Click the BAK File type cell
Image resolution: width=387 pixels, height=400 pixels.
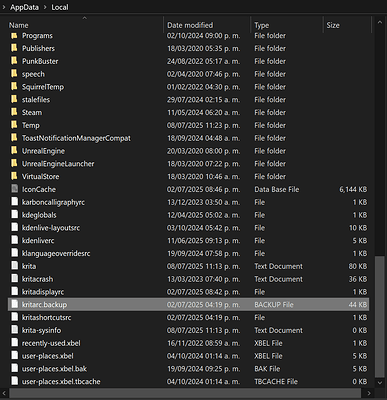click(267, 369)
